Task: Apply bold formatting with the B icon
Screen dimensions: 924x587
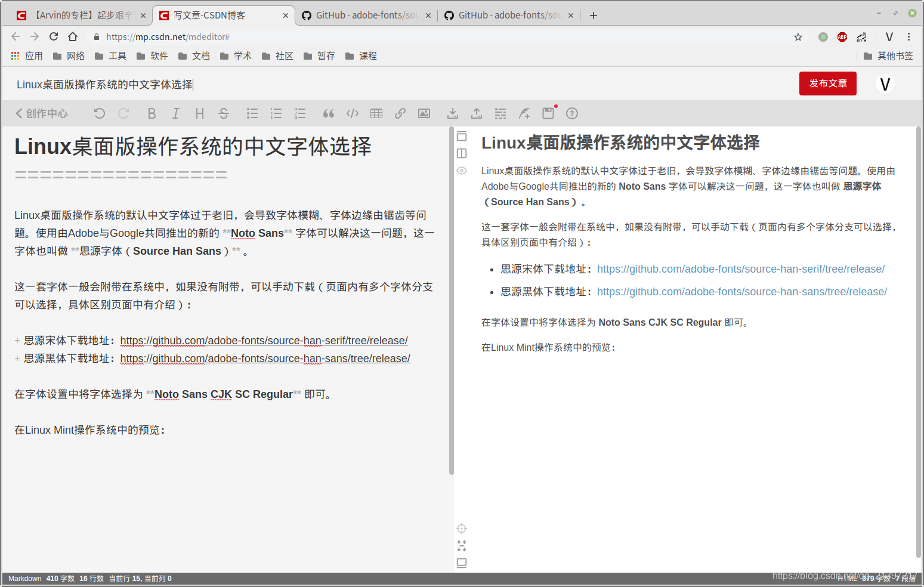Action: coord(152,113)
